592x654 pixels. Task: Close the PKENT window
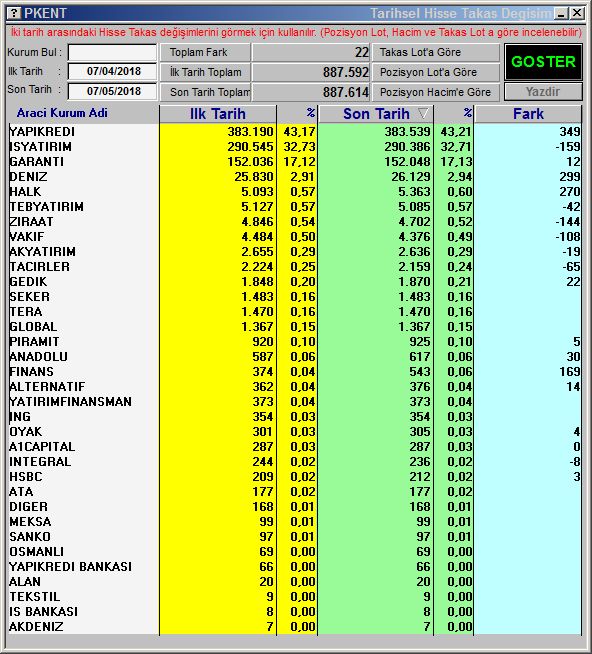[x=577, y=13]
